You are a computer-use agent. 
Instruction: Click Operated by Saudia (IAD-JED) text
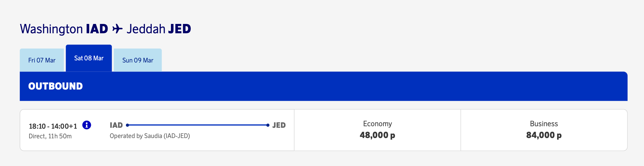click(x=150, y=136)
